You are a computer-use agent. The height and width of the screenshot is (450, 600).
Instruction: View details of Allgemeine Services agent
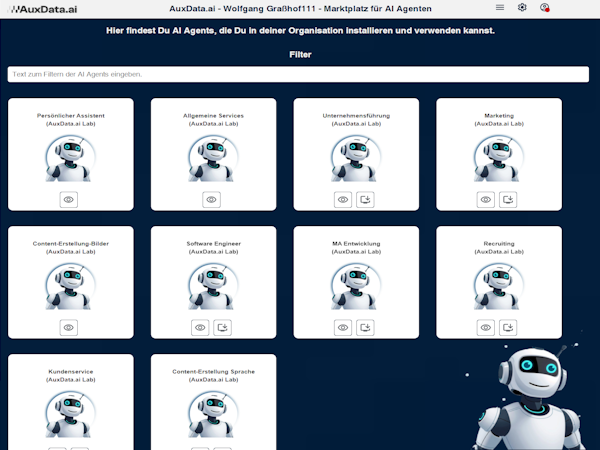pos(212,199)
